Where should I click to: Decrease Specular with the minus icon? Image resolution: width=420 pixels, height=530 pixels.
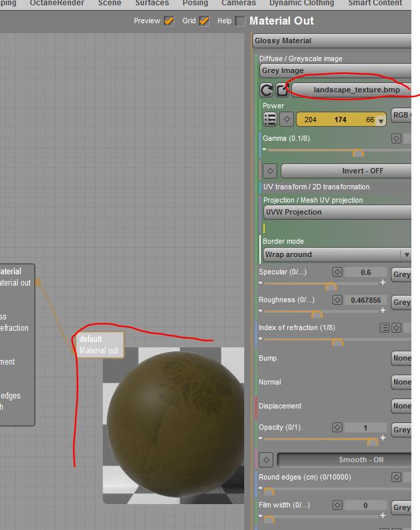(260, 282)
